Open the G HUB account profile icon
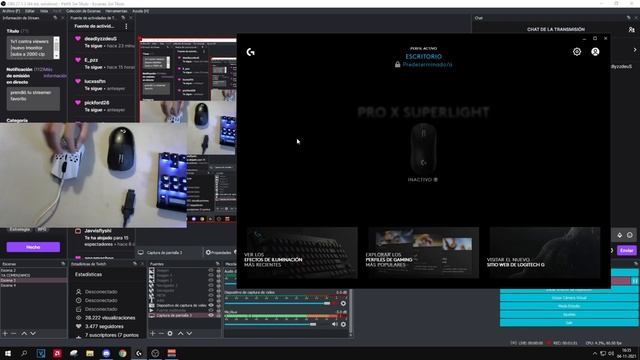 coord(596,52)
